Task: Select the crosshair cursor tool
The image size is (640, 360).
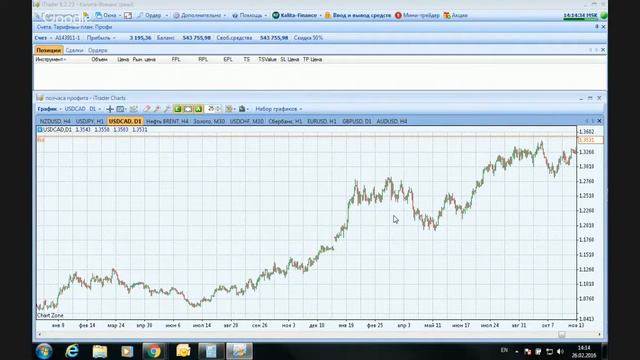Action: click(x=110, y=109)
